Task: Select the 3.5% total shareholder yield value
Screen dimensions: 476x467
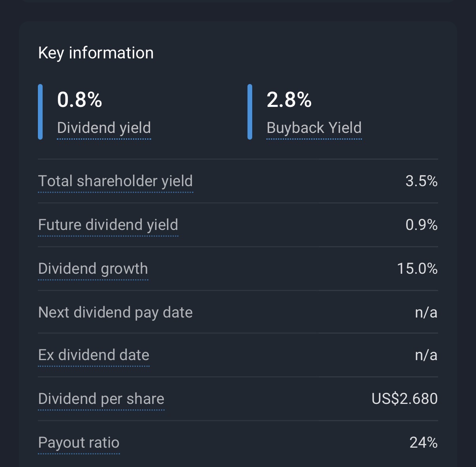Action: (x=422, y=181)
